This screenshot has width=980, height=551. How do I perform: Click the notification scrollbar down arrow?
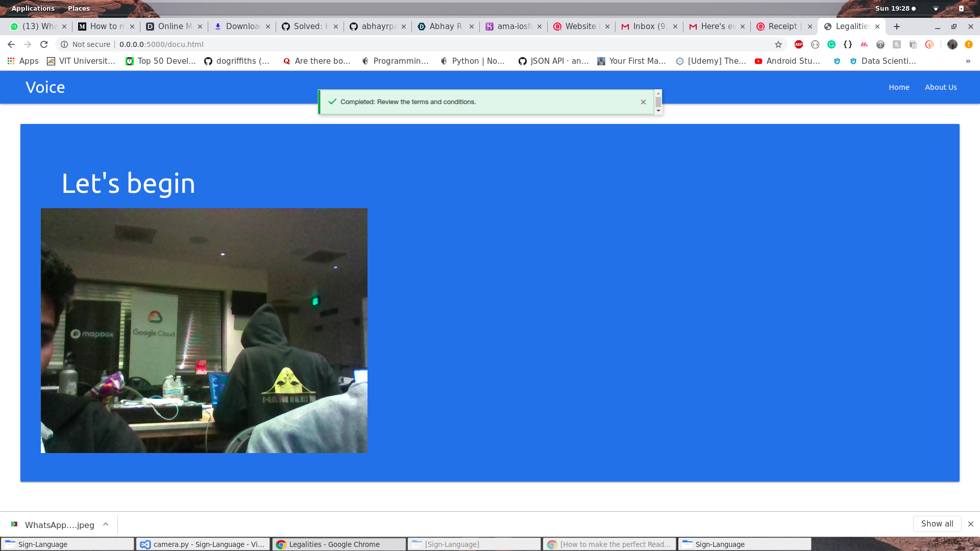pos(658,111)
